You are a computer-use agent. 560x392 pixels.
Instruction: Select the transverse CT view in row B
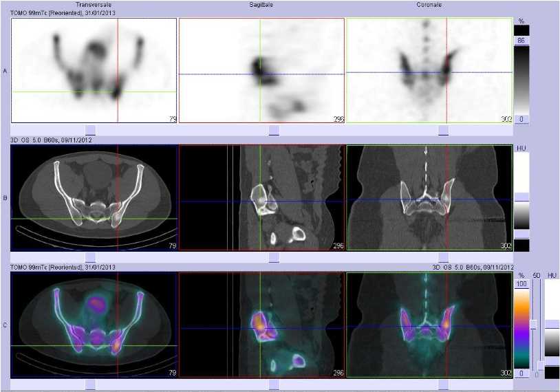pos(94,197)
